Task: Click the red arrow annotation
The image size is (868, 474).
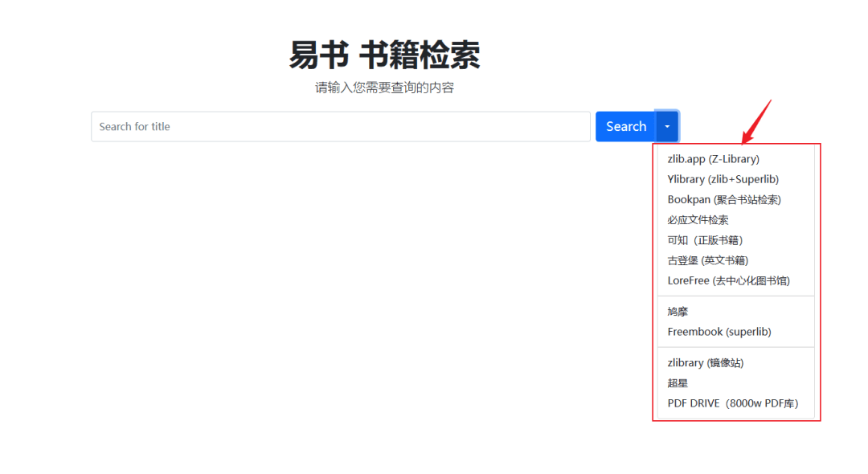Action: [x=756, y=121]
